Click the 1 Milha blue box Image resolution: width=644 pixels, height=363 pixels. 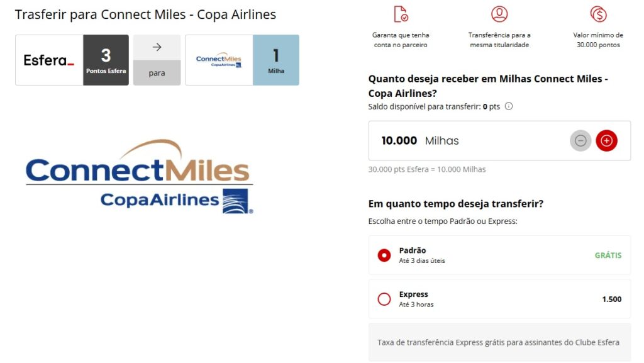(276, 60)
